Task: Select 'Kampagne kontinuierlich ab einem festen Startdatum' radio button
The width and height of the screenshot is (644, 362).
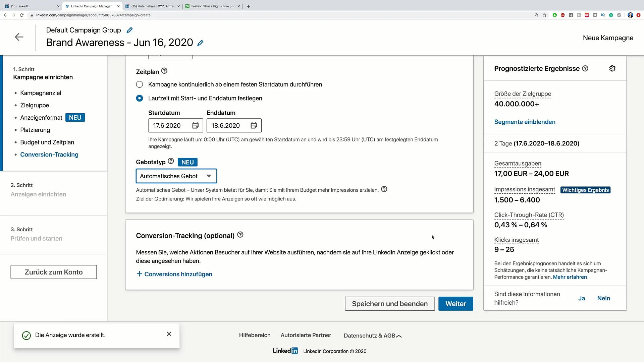Action: tap(139, 84)
